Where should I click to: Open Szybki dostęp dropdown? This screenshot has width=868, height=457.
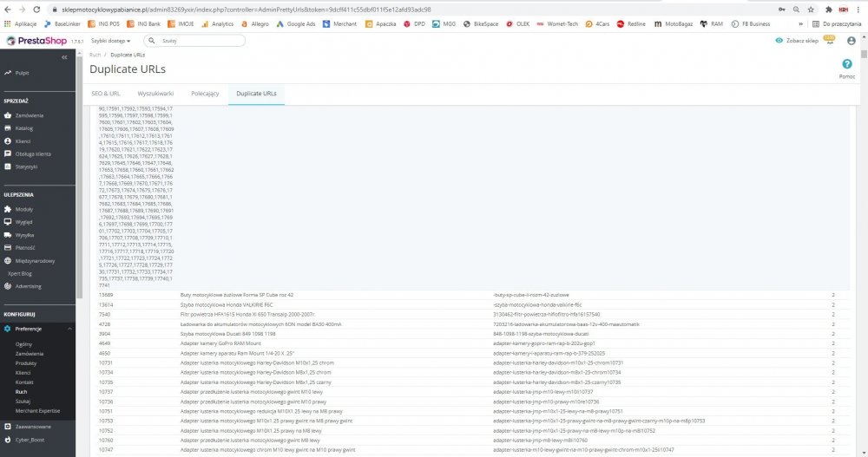point(111,41)
